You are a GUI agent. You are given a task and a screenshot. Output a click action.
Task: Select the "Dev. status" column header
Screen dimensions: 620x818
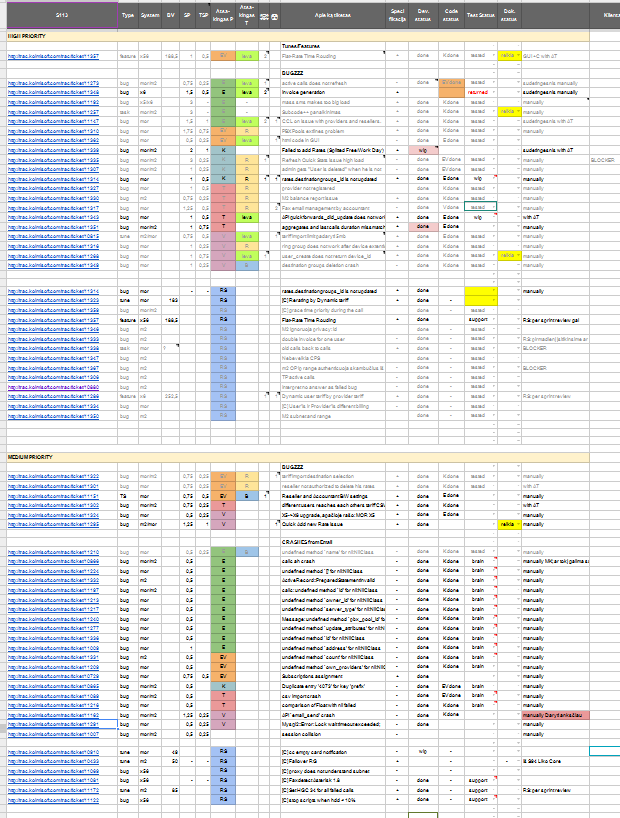click(423, 16)
